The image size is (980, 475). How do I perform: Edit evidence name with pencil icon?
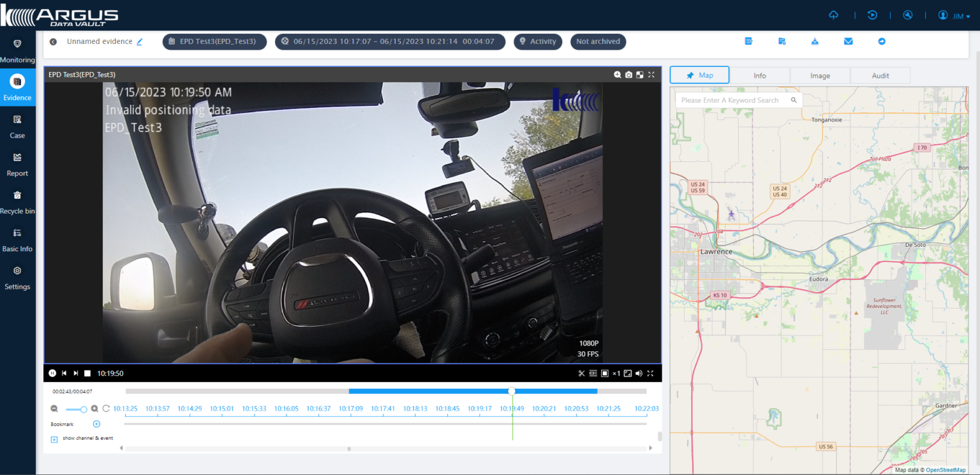[x=140, y=42]
